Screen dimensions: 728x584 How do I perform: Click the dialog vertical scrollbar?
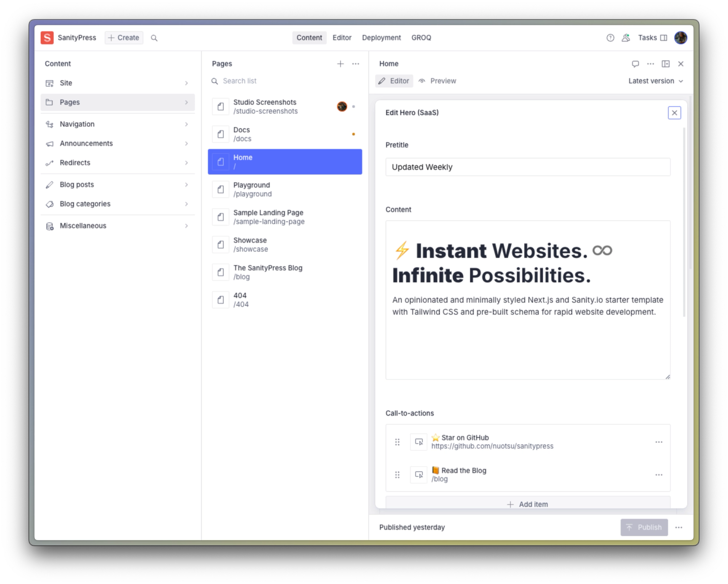[x=684, y=222]
